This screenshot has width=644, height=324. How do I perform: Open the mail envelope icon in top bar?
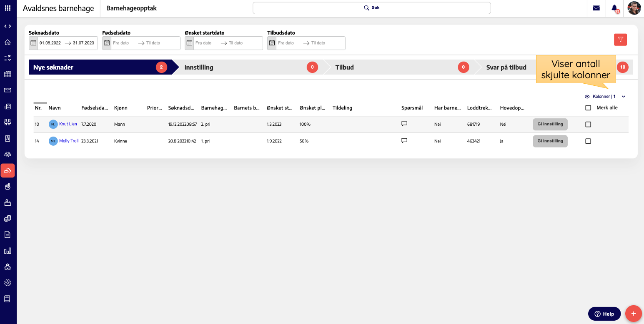[x=596, y=8]
